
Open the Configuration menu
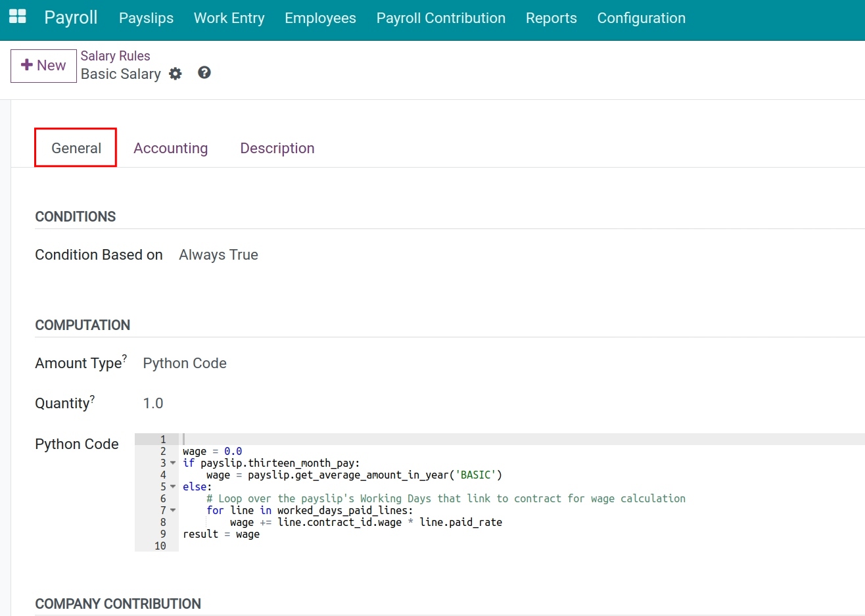642,18
